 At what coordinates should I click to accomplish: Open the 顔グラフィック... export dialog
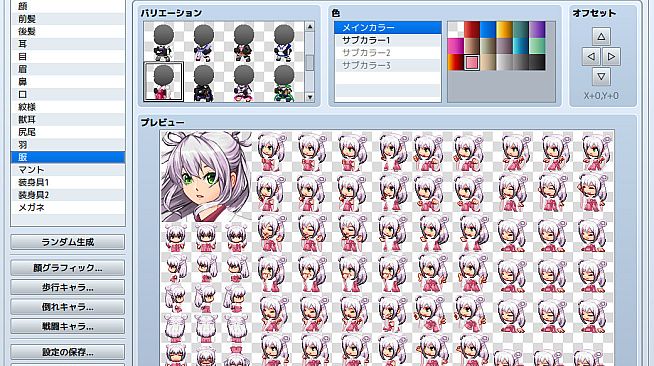coord(68,268)
